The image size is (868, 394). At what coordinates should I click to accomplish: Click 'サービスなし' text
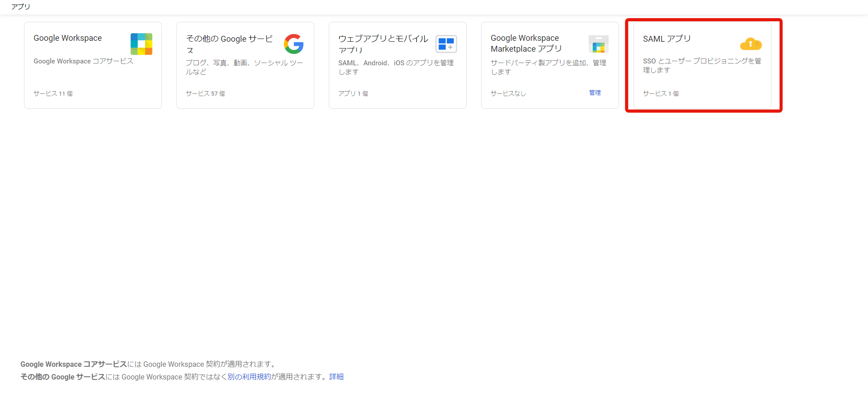pyautogui.click(x=508, y=93)
